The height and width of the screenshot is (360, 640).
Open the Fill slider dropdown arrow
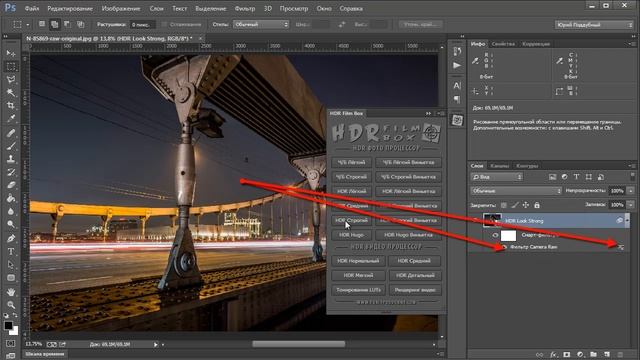[631, 204]
